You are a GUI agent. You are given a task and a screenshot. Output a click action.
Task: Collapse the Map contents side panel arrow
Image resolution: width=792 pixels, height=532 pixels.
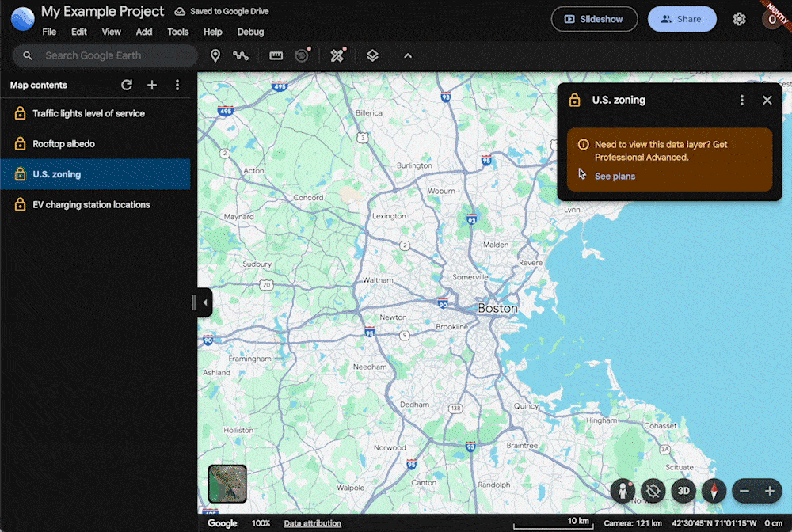pyautogui.click(x=204, y=302)
